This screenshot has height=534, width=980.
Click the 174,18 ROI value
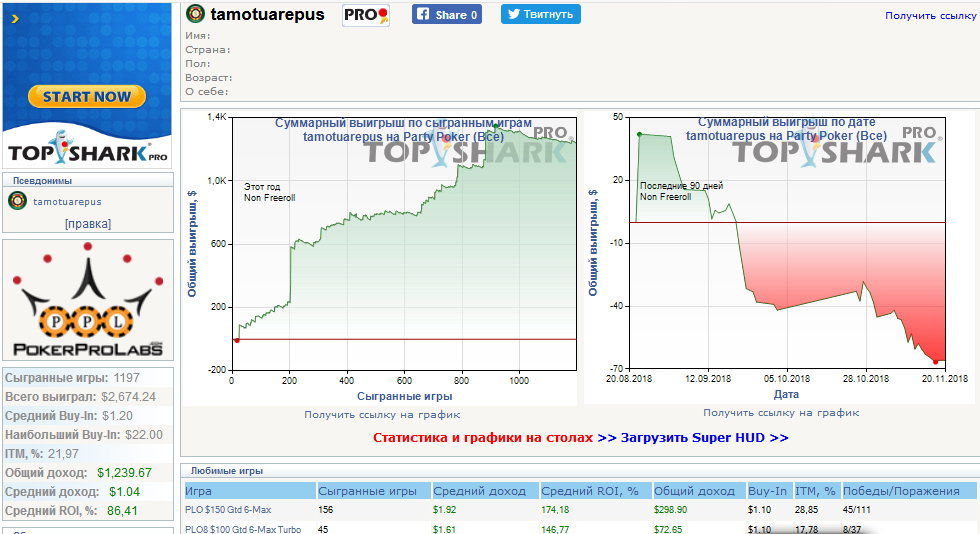coord(555,510)
